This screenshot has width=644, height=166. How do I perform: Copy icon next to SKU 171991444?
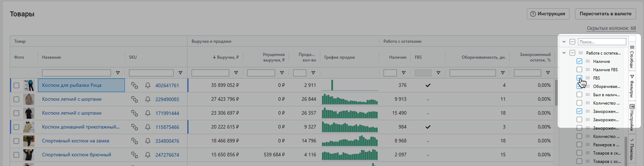pyautogui.click(x=135, y=113)
